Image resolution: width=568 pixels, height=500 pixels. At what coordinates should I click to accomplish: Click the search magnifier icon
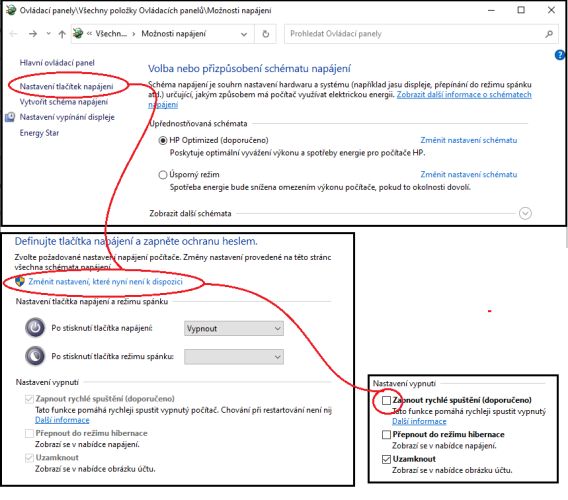click(549, 34)
